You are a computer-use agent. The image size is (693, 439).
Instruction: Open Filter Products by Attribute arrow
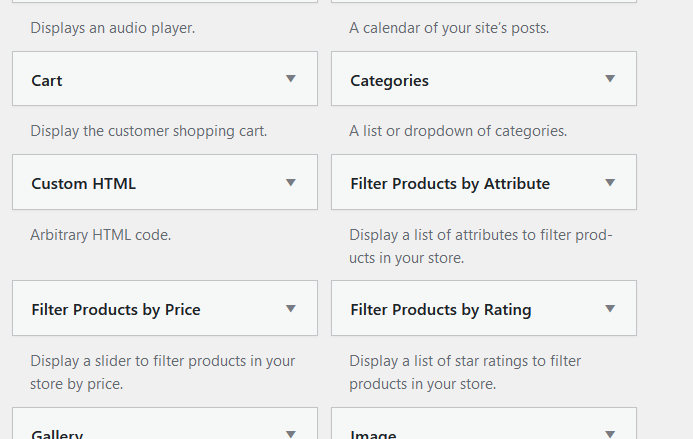(610, 183)
